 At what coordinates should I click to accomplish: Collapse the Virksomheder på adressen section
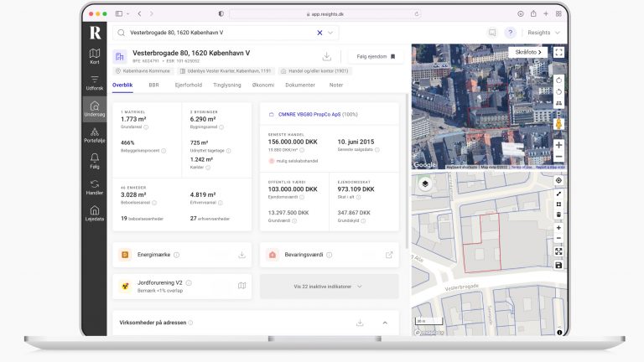385,322
